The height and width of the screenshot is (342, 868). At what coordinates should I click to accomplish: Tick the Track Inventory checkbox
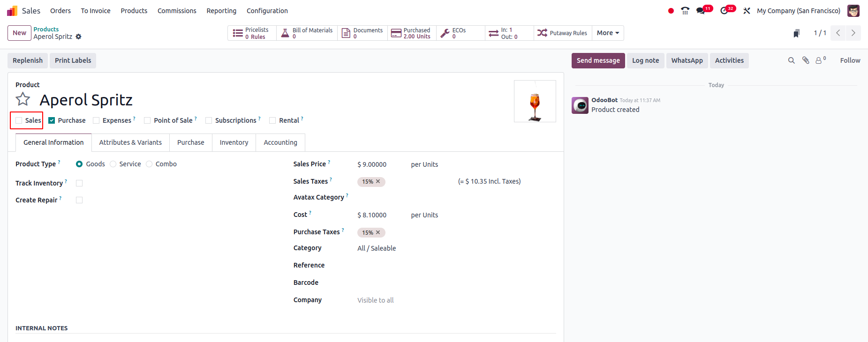click(79, 183)
